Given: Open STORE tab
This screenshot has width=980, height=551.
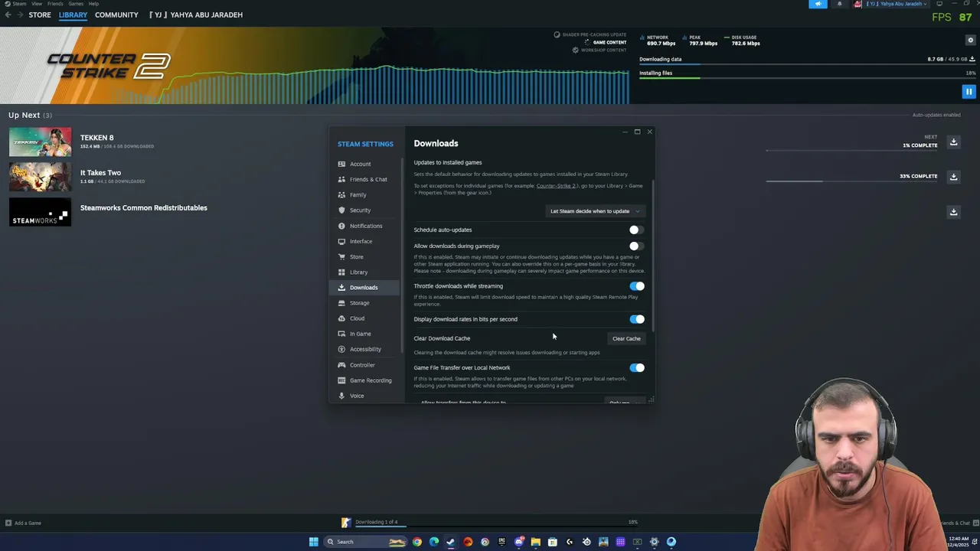Looking at the screenshot, I should coord(40,15).
